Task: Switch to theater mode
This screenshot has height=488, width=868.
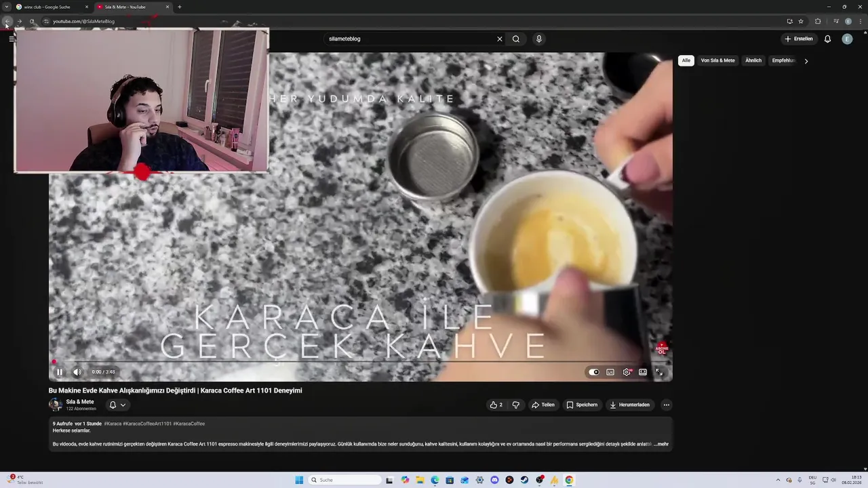Action: (x=643, y=372)
